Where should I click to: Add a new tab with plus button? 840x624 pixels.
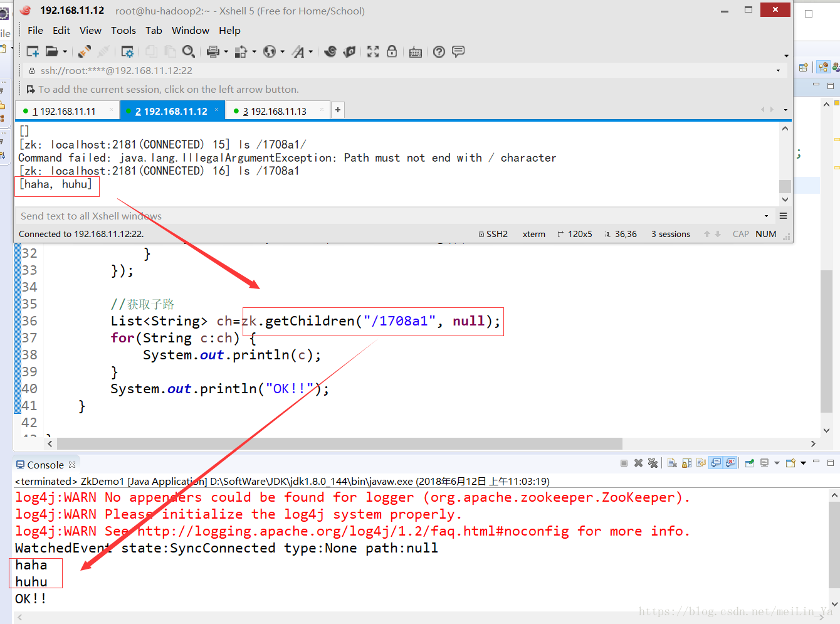[x=337, y=110]
